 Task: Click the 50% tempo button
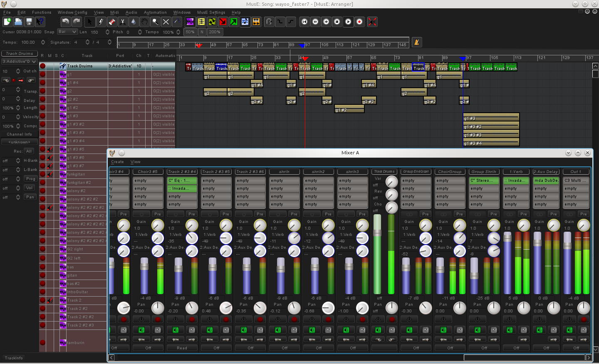(x=190, y=32)
